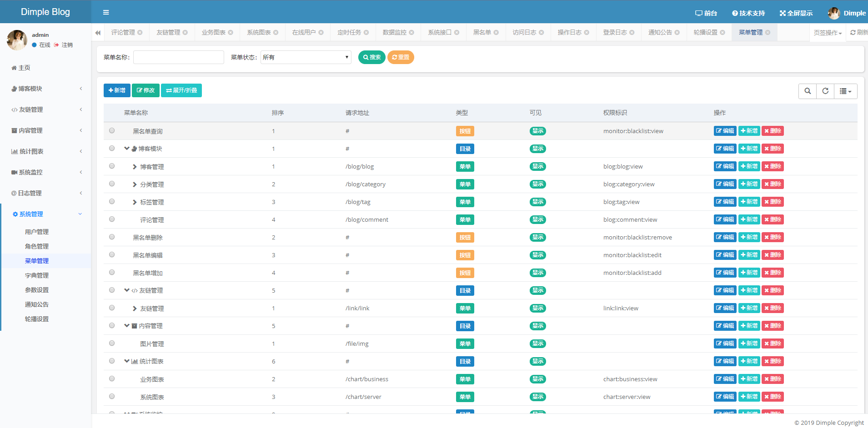868x428 pixels.
Task: Expand the 博客管理 tree row
Action: [135, 167]
